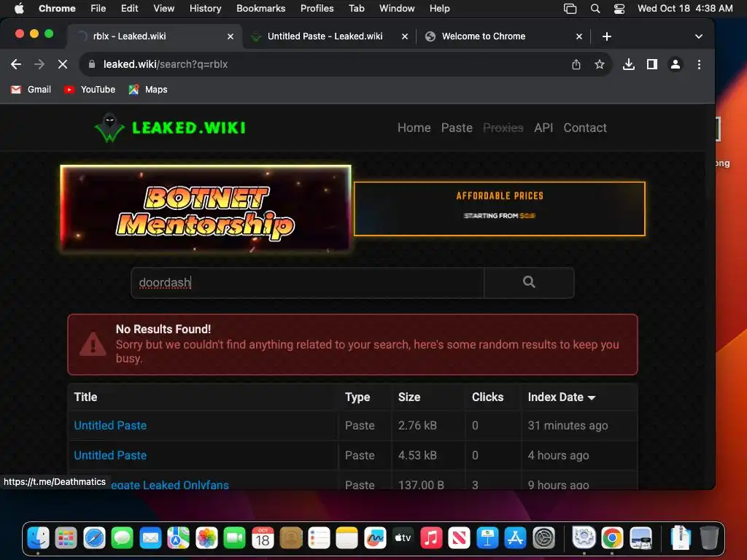Go to Home nav link

414,128
